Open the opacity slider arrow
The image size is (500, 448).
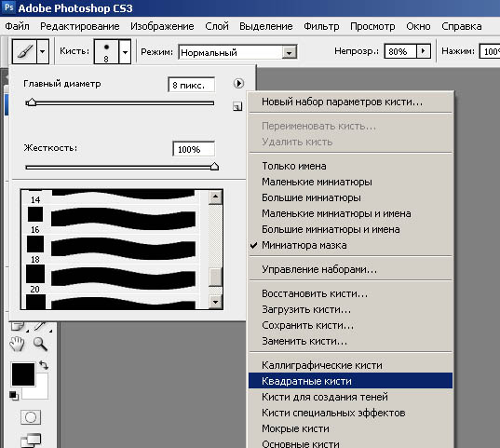pyautogui.click(x=424, y=51)
